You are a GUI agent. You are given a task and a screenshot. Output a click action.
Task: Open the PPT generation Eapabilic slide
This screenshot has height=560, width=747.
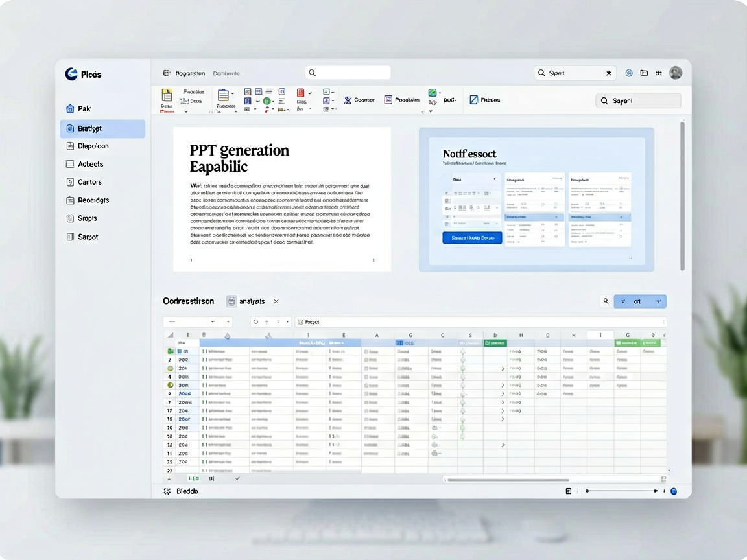coord(281,199)
